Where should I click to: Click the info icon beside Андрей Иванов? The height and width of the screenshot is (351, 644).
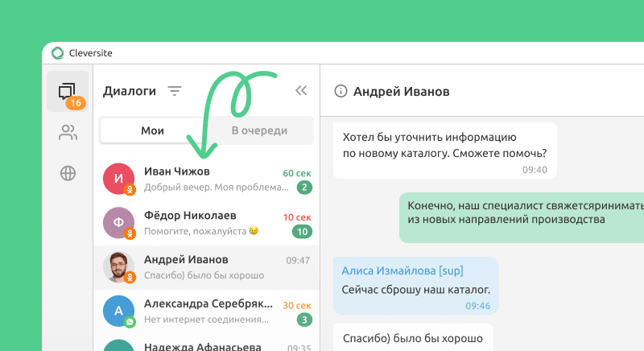(341, 92)
